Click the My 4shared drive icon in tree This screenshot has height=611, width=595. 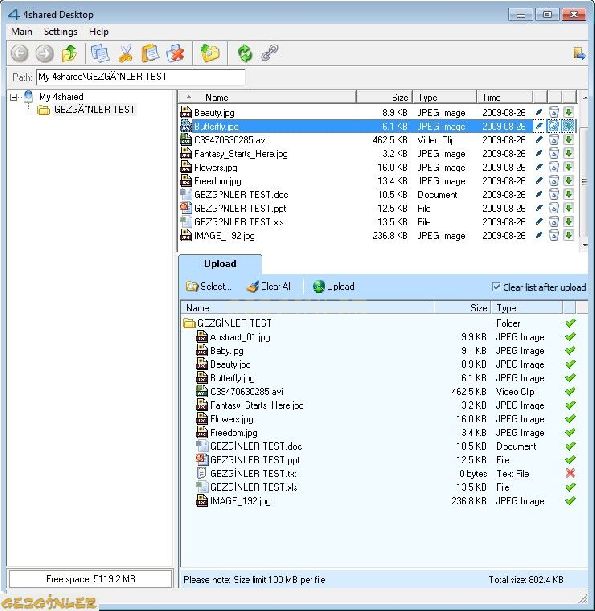28,96
